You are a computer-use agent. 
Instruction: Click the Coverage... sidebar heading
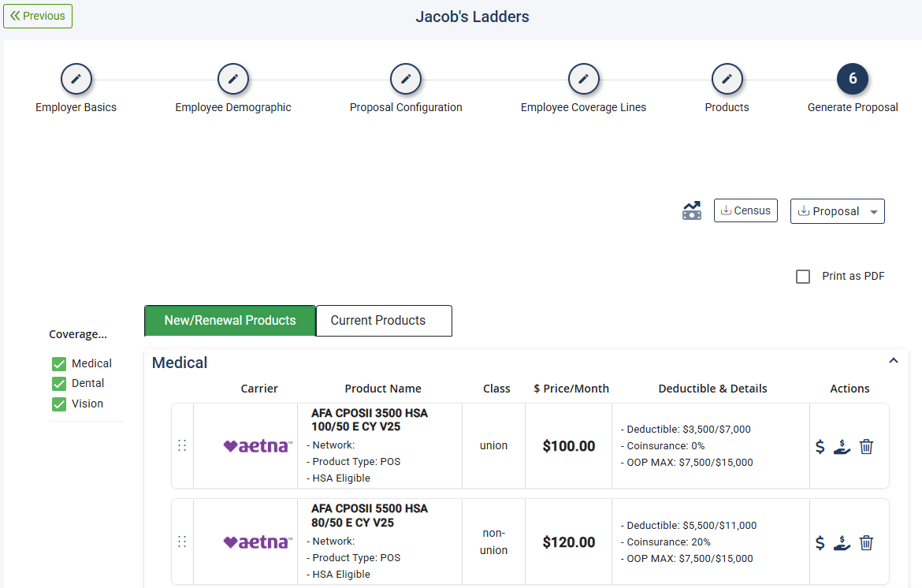[77, 334]
